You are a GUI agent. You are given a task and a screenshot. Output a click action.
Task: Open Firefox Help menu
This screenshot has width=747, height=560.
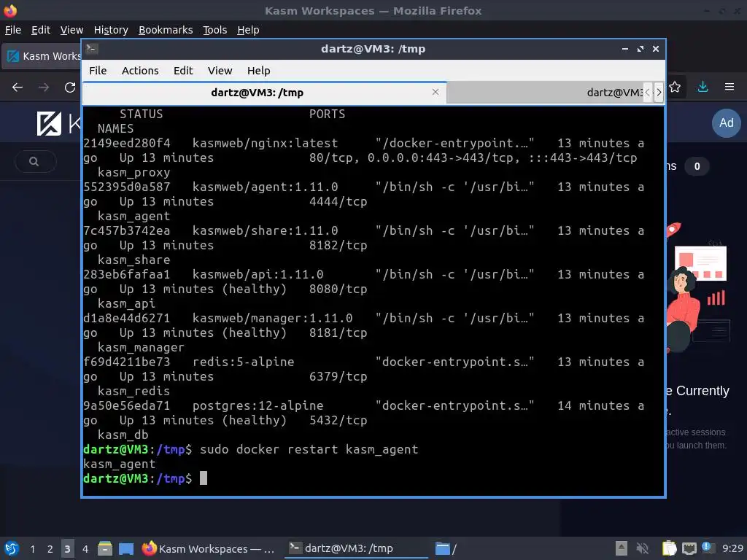click(248, 30)
